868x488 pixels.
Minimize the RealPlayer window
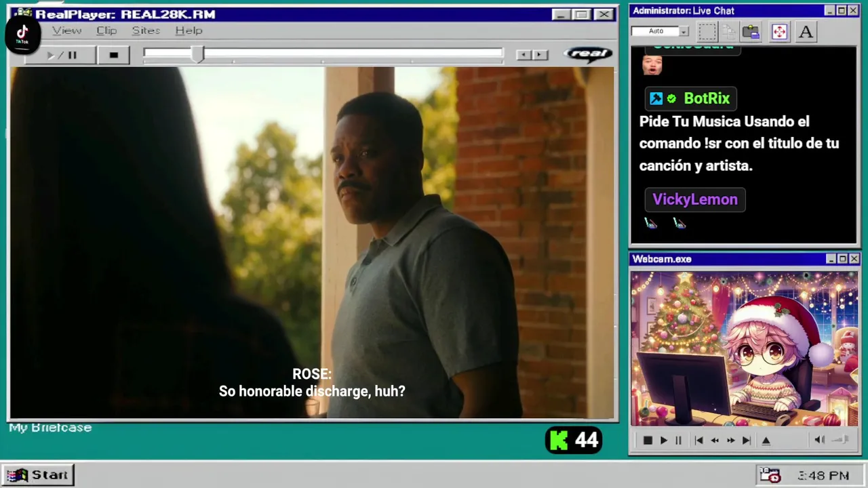click(561, 14)
